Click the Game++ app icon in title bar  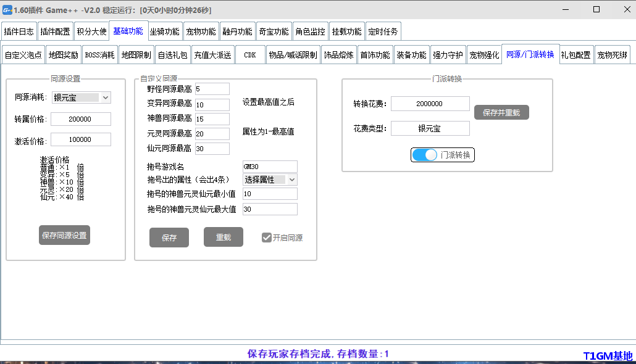(7, 10)
